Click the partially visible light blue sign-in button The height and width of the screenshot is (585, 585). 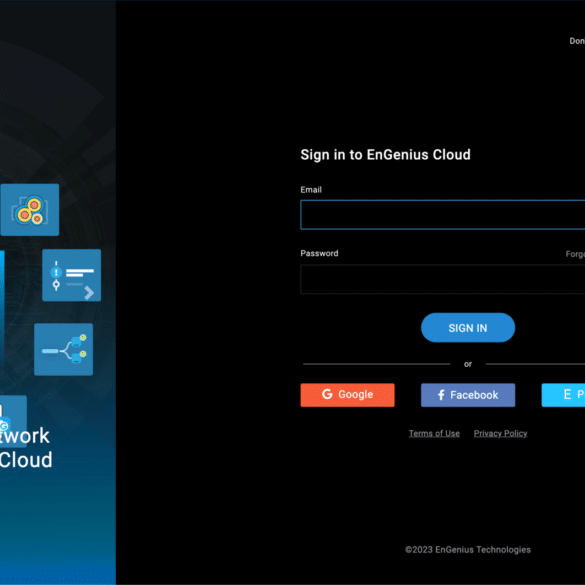pos(563,395)
